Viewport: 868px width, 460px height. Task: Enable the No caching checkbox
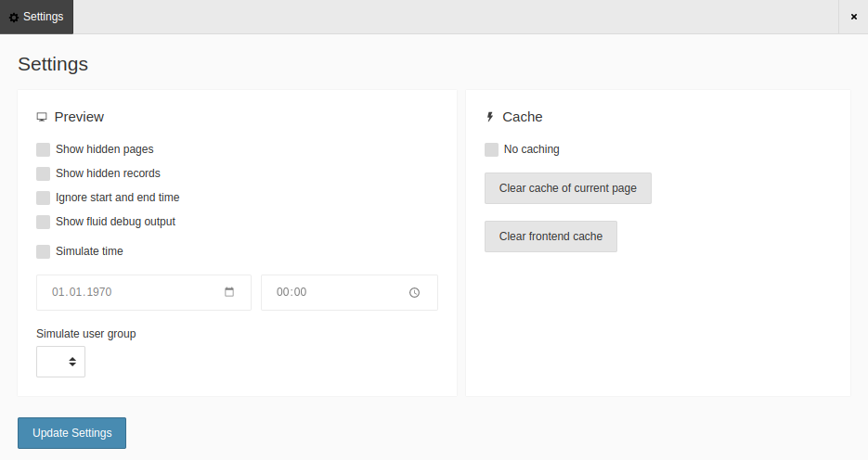click(x=492, y=149)
